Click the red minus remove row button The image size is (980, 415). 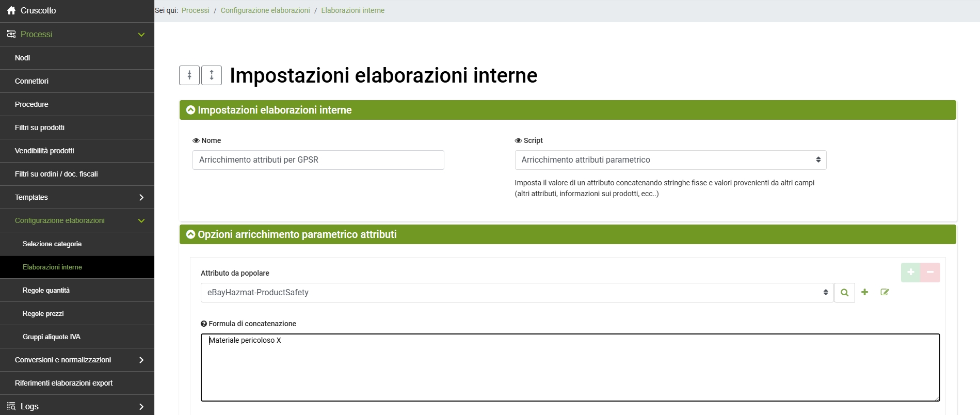click(930, 272)
